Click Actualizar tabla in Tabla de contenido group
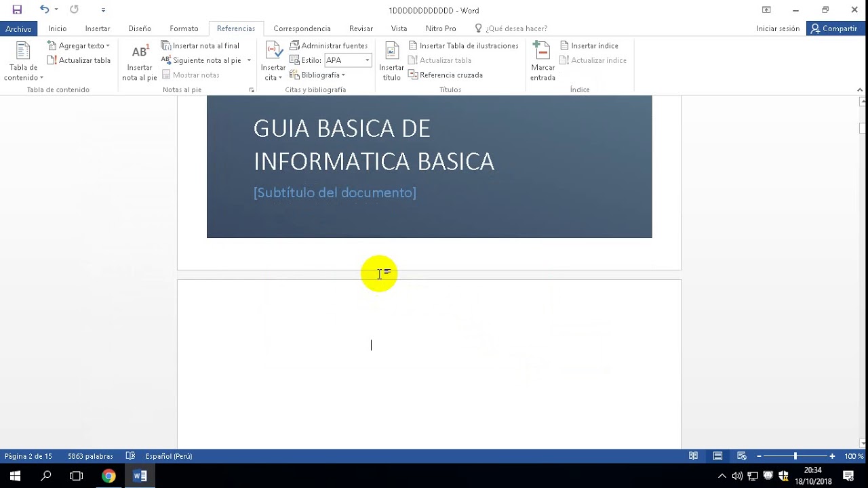 [x=79, y=60]
